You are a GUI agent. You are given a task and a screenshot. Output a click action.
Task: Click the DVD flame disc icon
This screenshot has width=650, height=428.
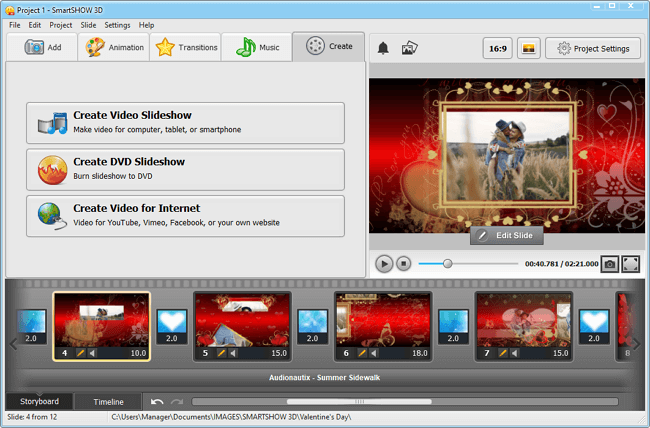tap(53, 170)
